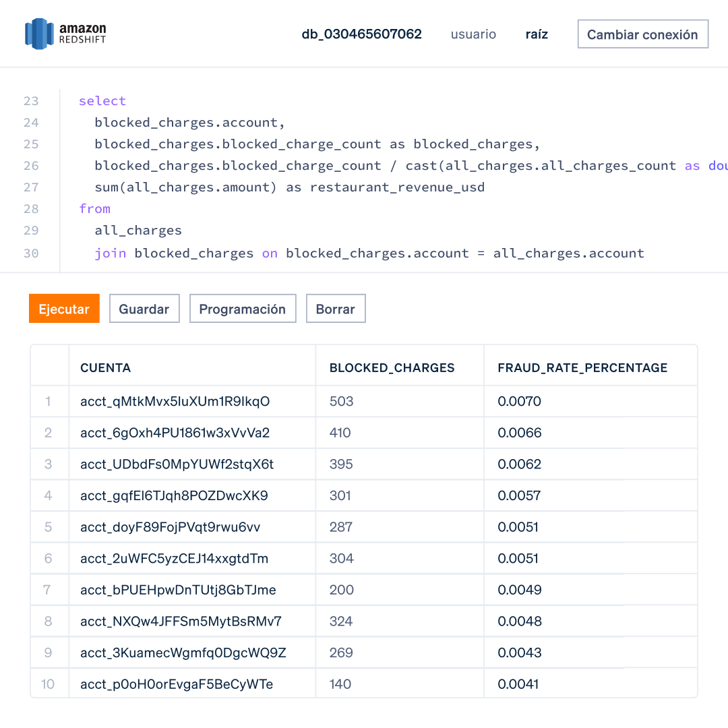
Task: Click fraud rate value 0.0049
Action: 519,590
